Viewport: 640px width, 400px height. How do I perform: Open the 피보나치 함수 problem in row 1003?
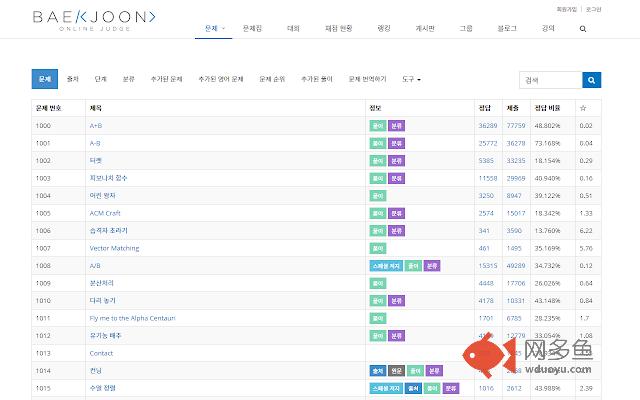coord(109,178)
